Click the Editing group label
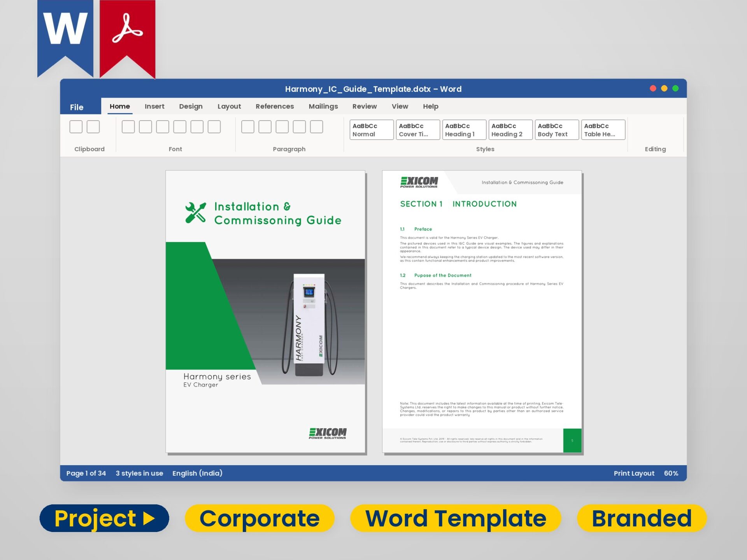 pyautogui.click(x=655, y=149)
